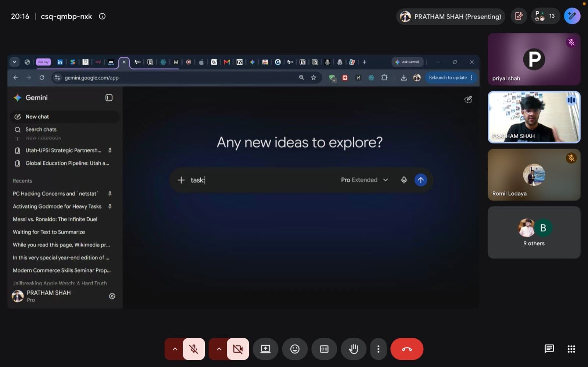Click the present screen button
The width and height of the screenshot is (588, 367).
coord(265,349)
